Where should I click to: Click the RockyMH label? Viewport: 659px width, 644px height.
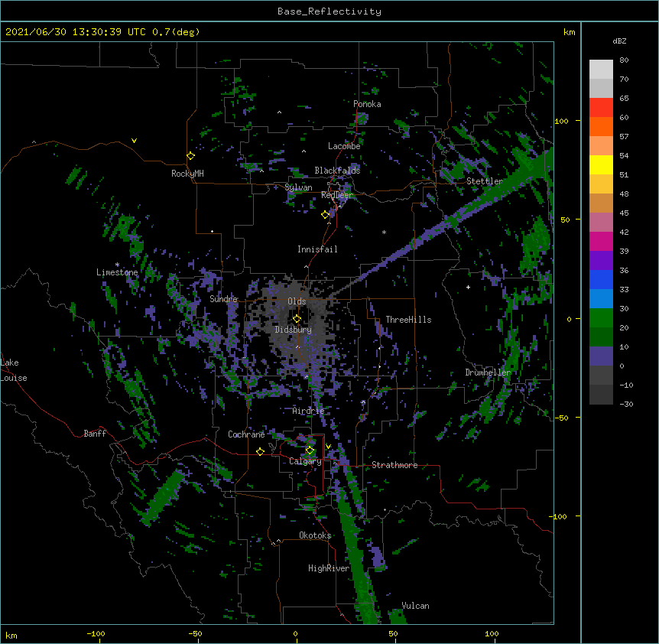click(187, 174)
